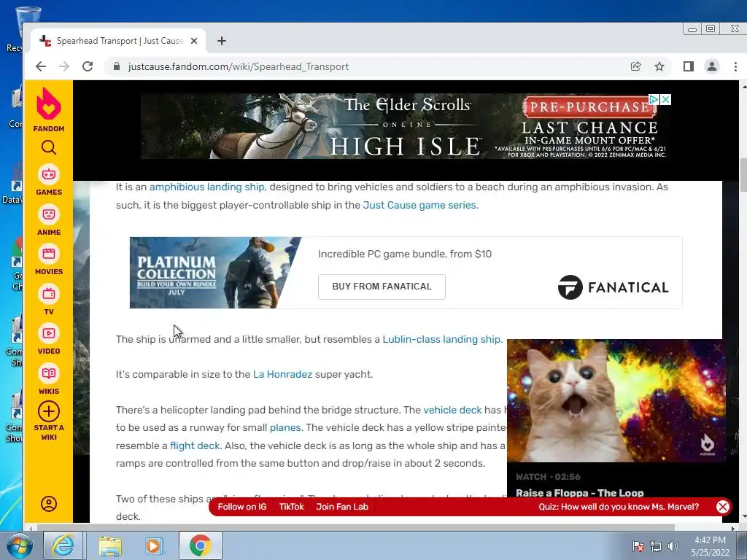
Task: Click the vertical page scrollbar thumb
Action: point(743,175)
